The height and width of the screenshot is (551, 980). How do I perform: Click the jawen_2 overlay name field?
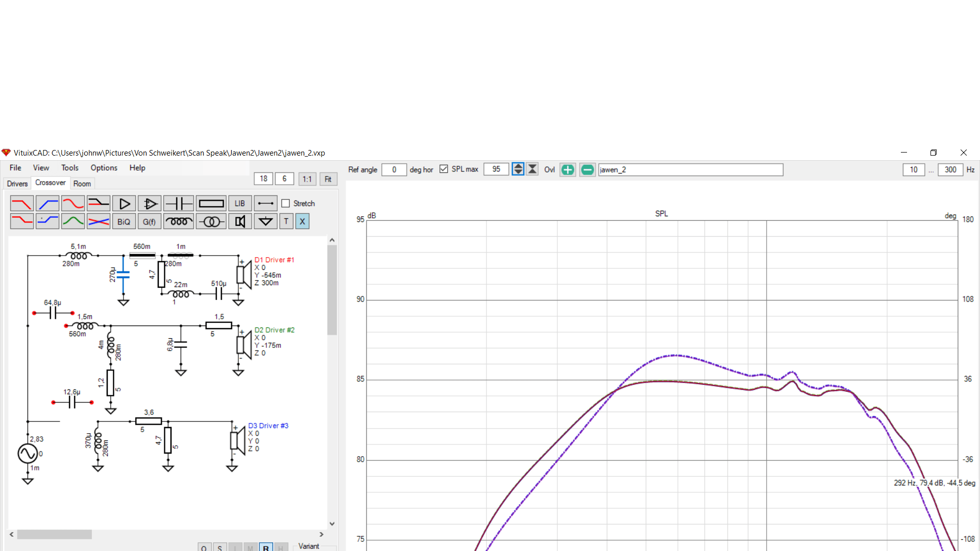click(x=690, y=170)
